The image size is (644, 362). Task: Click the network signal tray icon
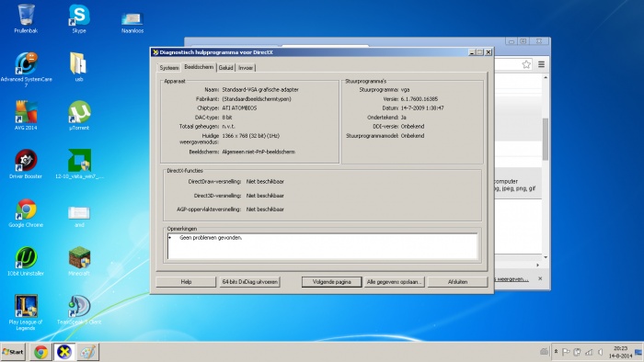click(x=589, y=352)
